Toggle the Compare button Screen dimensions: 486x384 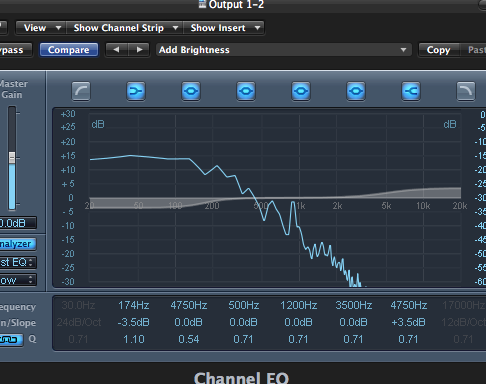(x=69, y=50)
